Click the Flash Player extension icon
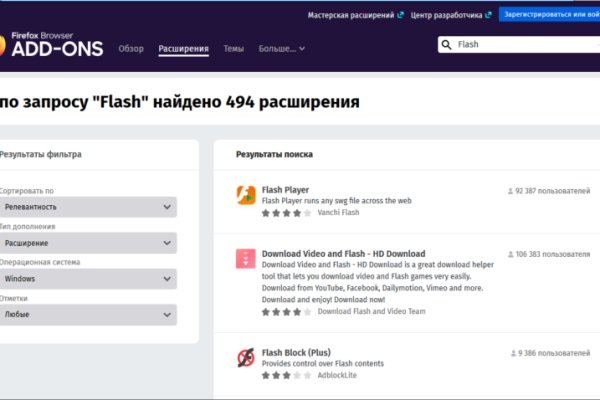The image size is (600, 400). click(246, 195)
